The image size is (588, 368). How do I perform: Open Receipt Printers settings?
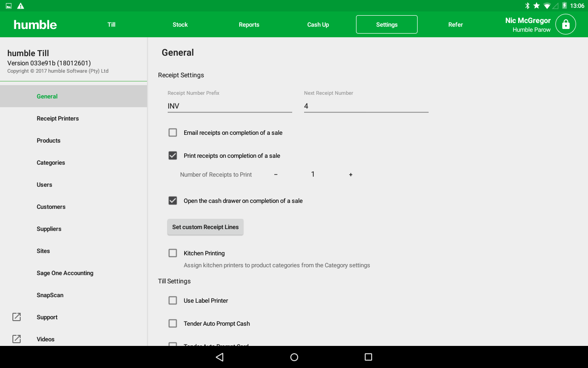tap(73, 118)
